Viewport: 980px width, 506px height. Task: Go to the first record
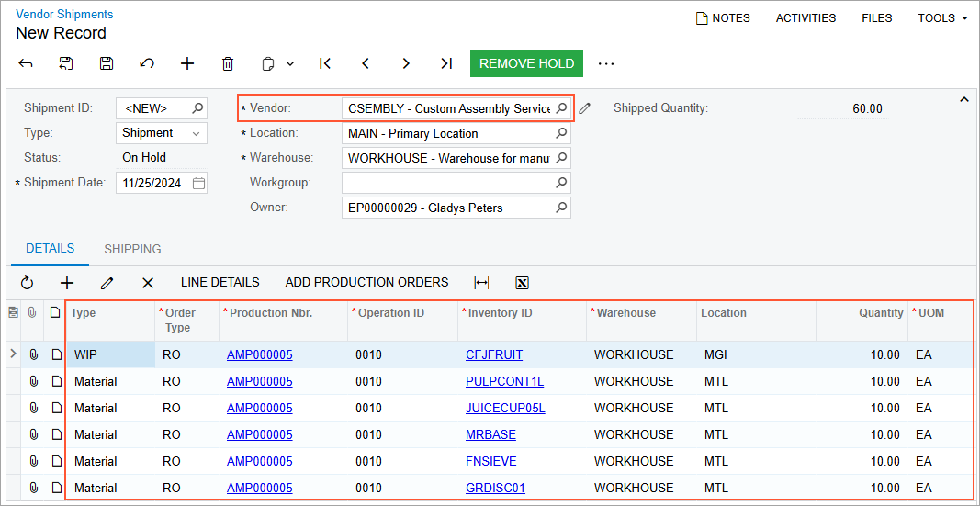pos(325,63)
